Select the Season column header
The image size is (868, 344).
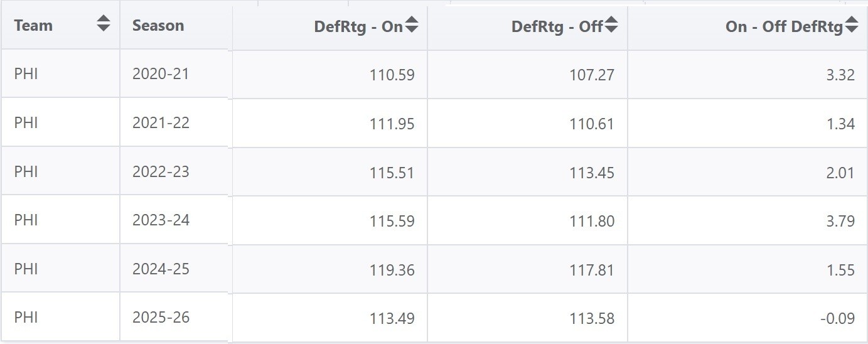158,26
